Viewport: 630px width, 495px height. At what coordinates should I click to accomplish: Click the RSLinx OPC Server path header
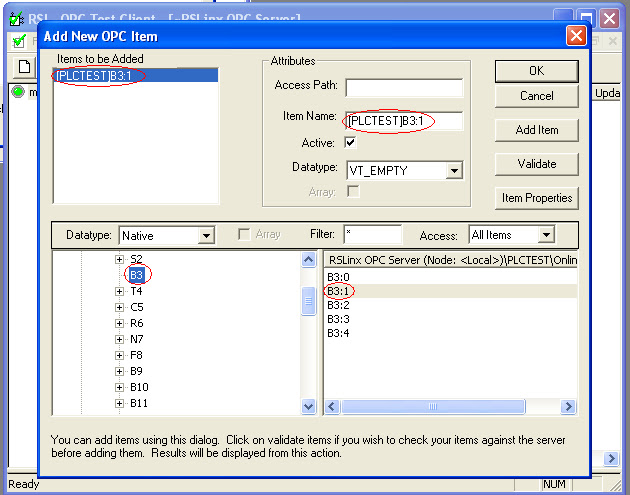[451, 260]
